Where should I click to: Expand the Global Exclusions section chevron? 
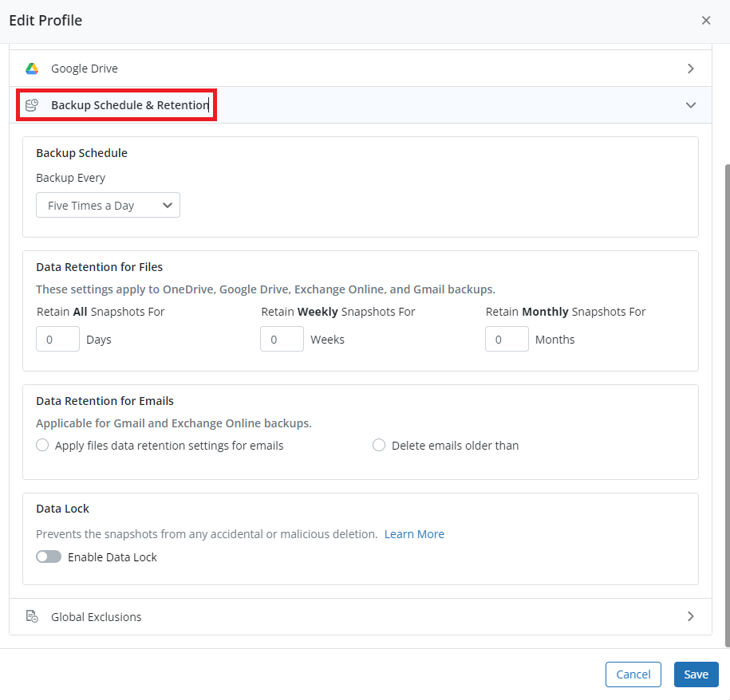pyautogui.click(x=690, y=617)
